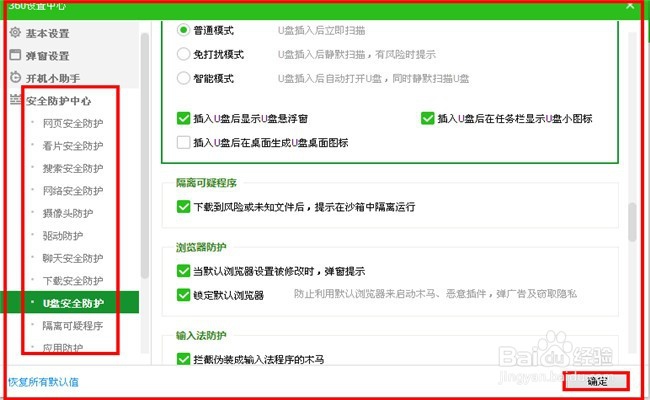Click description U盘插入后静默扫描，有风险时提示
This screenshot has height=400, width=650.
pyautogui.click(x=357, y=54)
